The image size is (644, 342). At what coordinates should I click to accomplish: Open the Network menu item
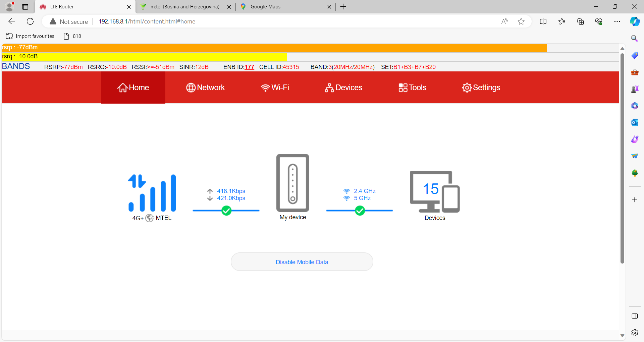tap(205, 88)
